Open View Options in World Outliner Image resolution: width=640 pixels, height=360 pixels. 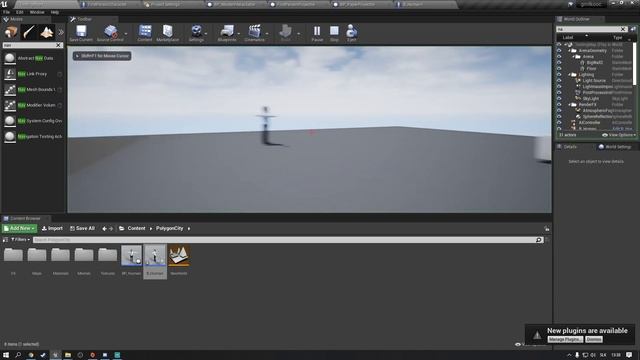click(x=619, y=135)
